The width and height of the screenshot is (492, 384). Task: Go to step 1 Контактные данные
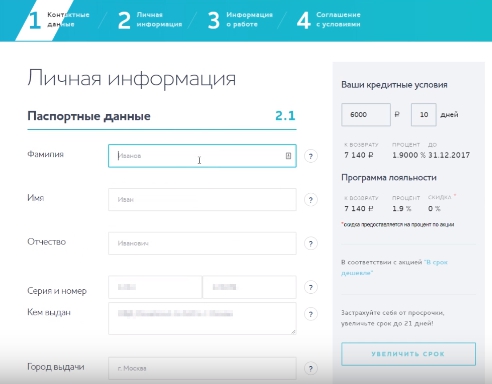59,20
